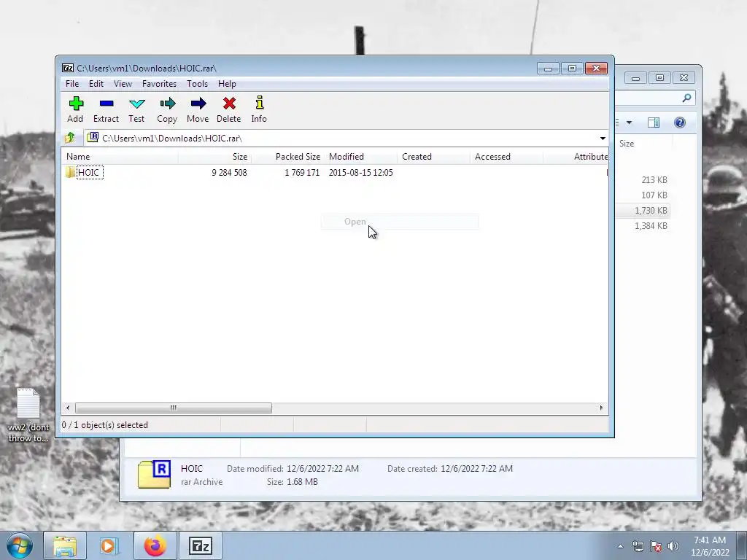Click Explorer search magnifier icon
The image size is (747, 560).
pyautogui.click(x=686, y=98)
